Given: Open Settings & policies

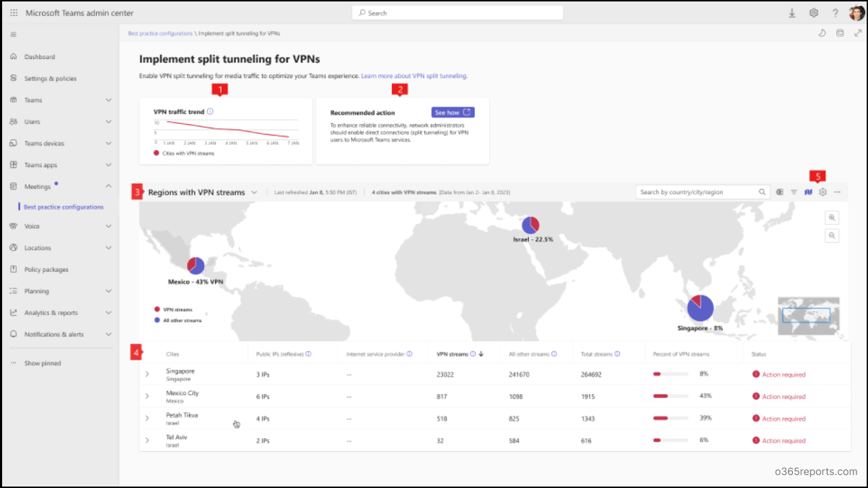Looking at the screenshot, I should click(51, 79).
